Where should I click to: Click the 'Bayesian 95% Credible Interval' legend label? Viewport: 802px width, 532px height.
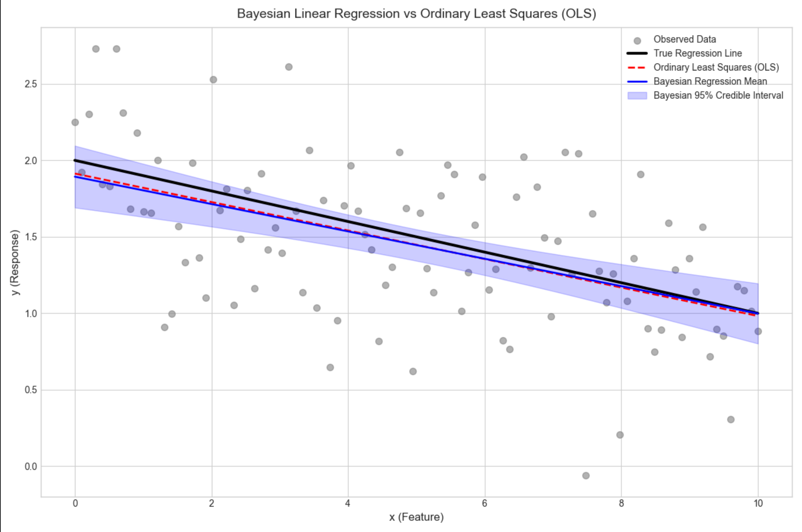click(x=718, y=95)
